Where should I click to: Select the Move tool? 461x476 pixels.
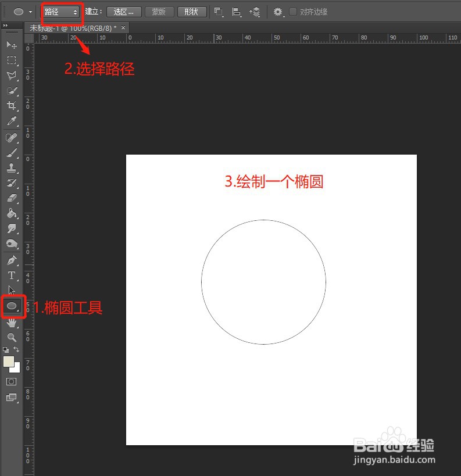[12, 45]
